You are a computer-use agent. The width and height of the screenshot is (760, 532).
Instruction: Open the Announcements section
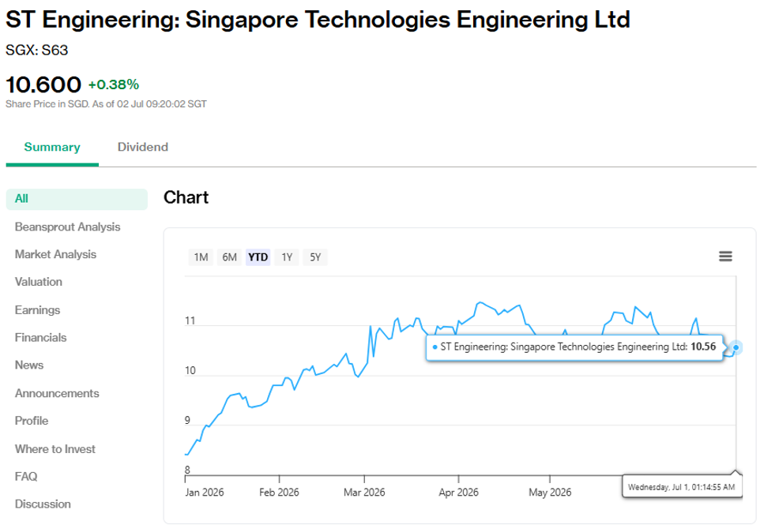[x=57, y=393]
